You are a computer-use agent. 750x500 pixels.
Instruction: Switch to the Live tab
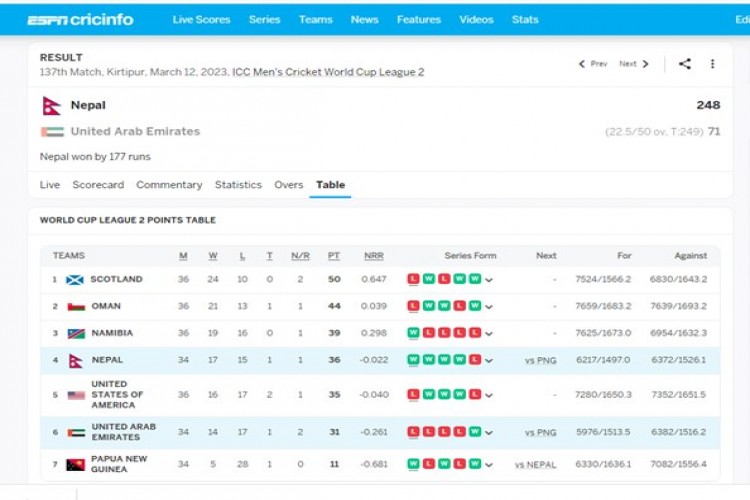click(50, 185)
